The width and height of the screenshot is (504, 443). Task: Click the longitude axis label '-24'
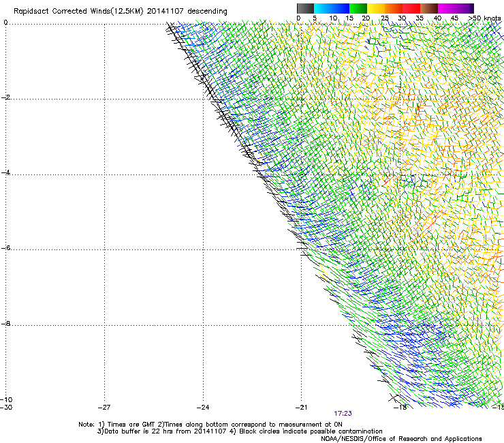(203, 408)
